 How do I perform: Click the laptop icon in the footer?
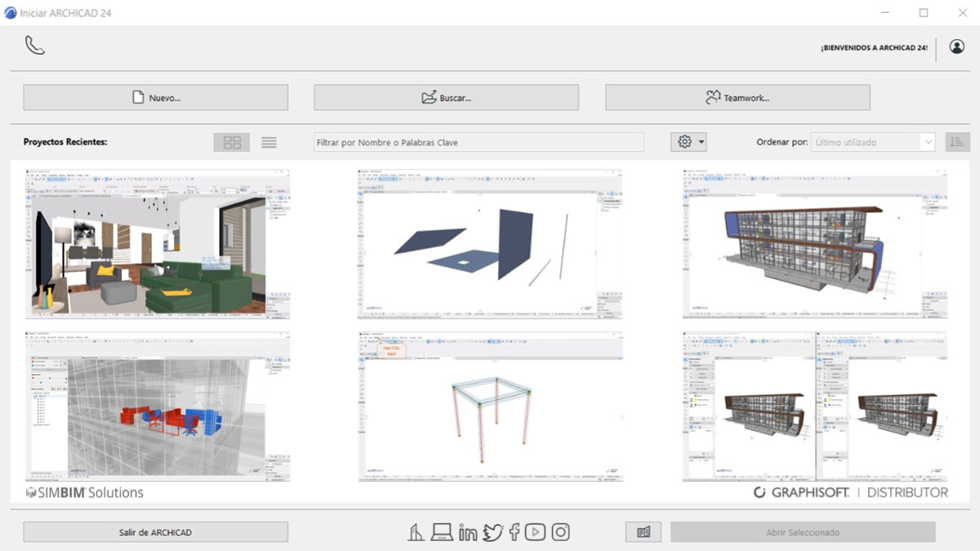(x=442, y=532)
